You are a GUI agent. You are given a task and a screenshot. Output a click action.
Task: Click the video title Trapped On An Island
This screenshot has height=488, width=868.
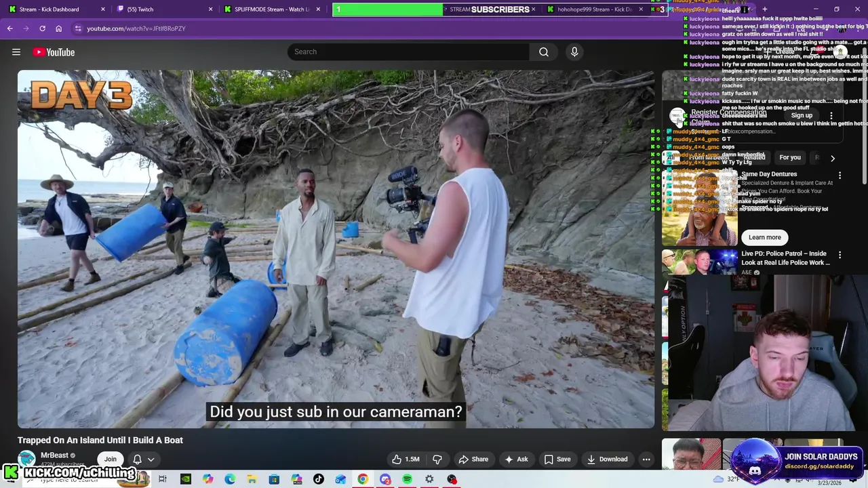pyautogui.click(x=100, y=440)
